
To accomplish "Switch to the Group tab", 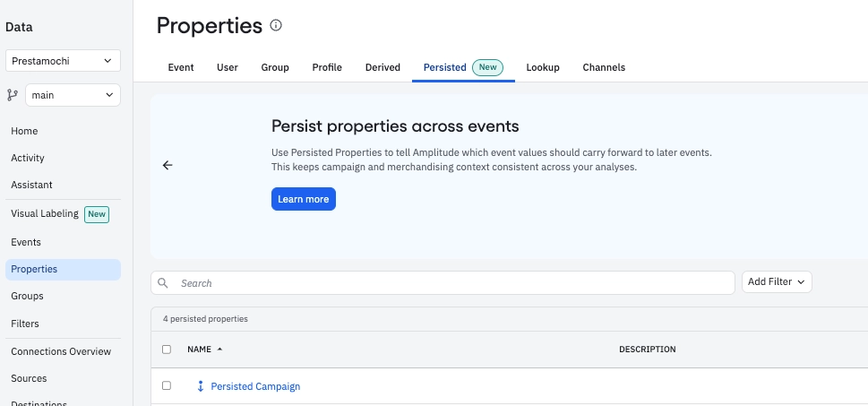I will (x=275, y=67).
